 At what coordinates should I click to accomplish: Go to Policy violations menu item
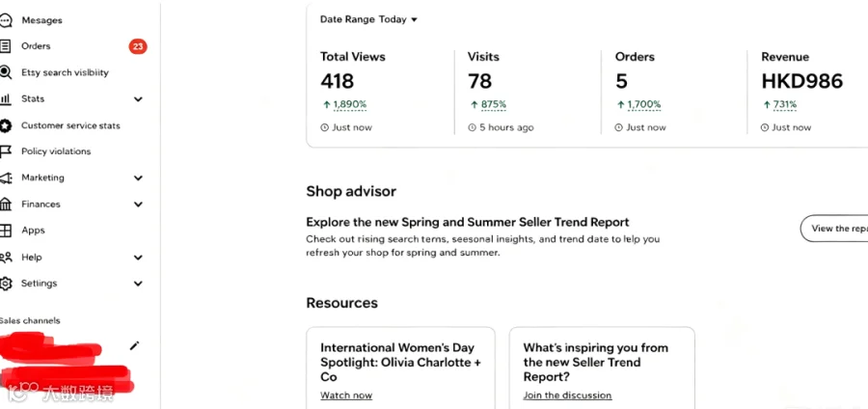pos(56,151)
